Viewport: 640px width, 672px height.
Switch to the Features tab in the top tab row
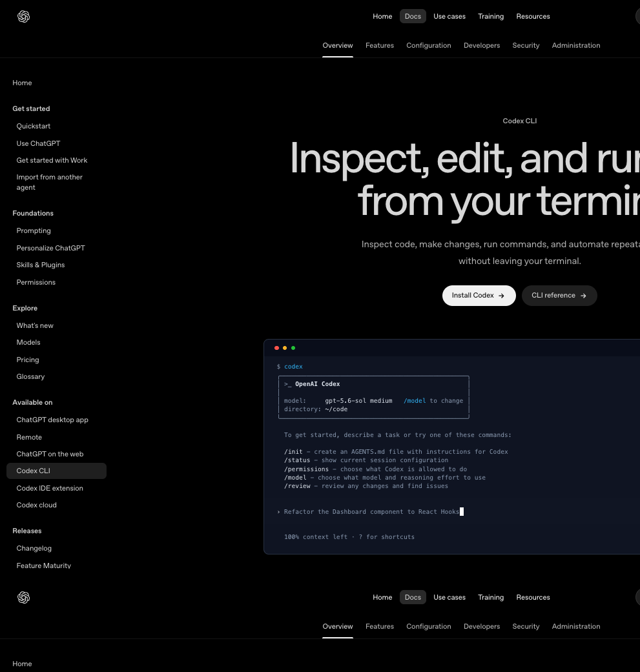point(379,45)
